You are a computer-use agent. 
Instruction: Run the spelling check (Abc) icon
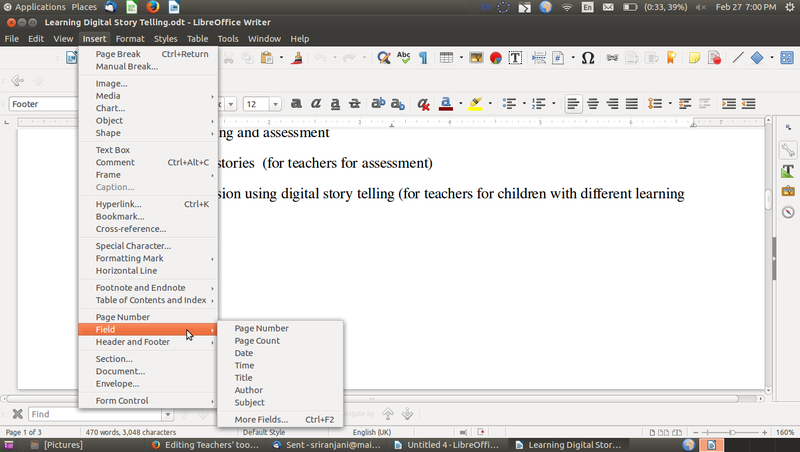[x=404, y=58]
